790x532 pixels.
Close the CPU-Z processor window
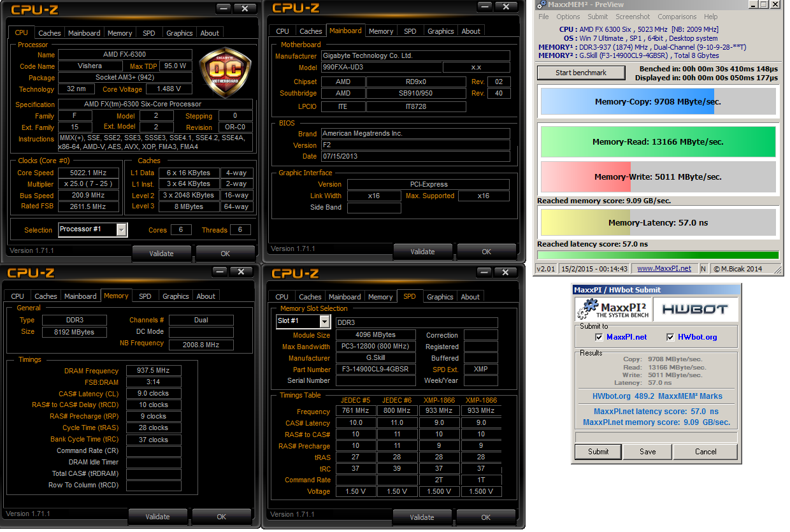(243, 8)
